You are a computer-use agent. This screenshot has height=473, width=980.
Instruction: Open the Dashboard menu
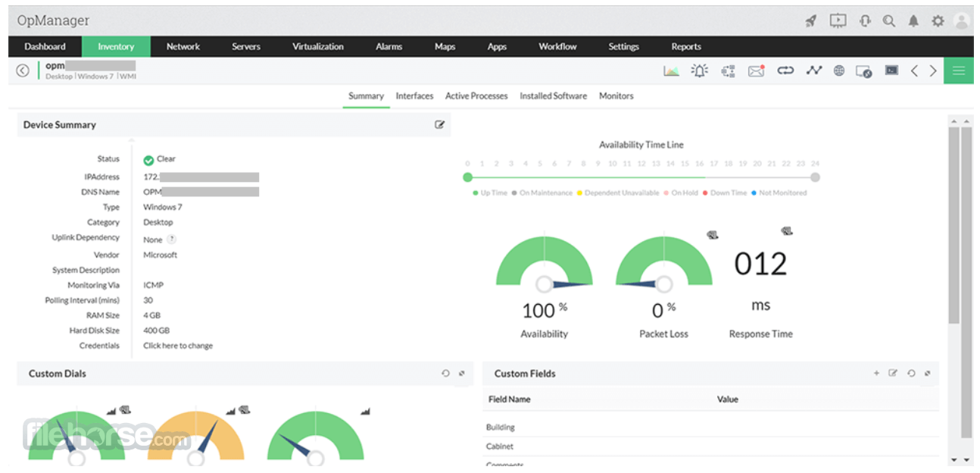click(x=45, y=46)
